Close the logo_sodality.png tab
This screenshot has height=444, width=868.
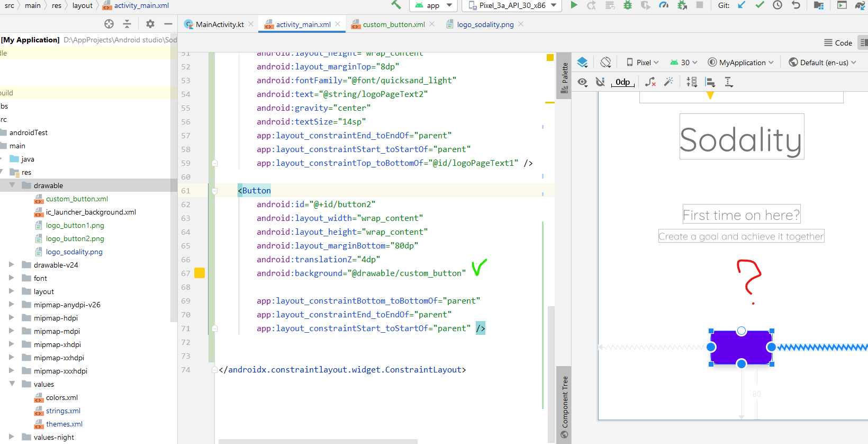(x=521, y=24)
